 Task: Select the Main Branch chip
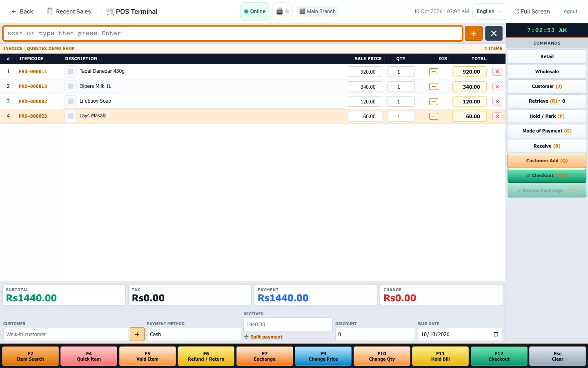(318, 11)
